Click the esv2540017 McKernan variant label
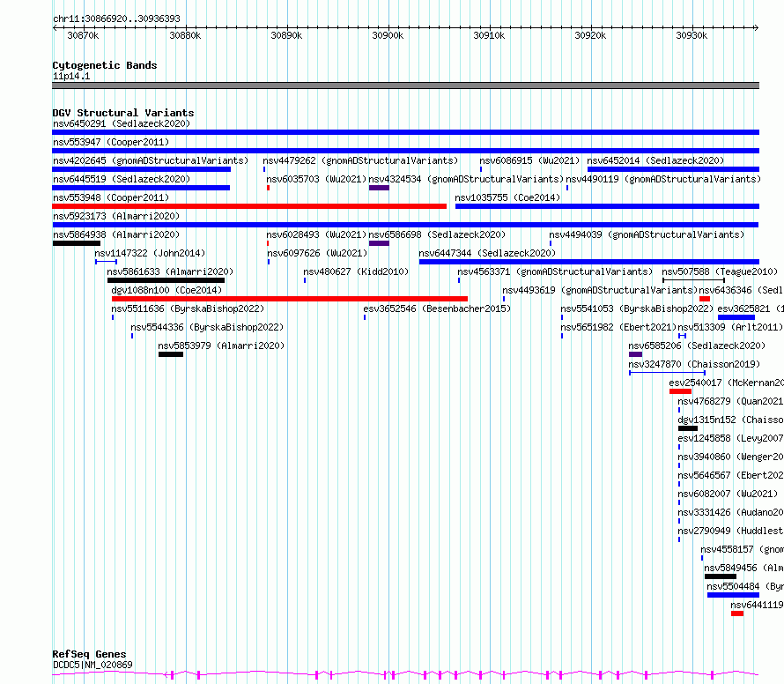The height and width of the screenshot is (684, 784). coord(727,383)
